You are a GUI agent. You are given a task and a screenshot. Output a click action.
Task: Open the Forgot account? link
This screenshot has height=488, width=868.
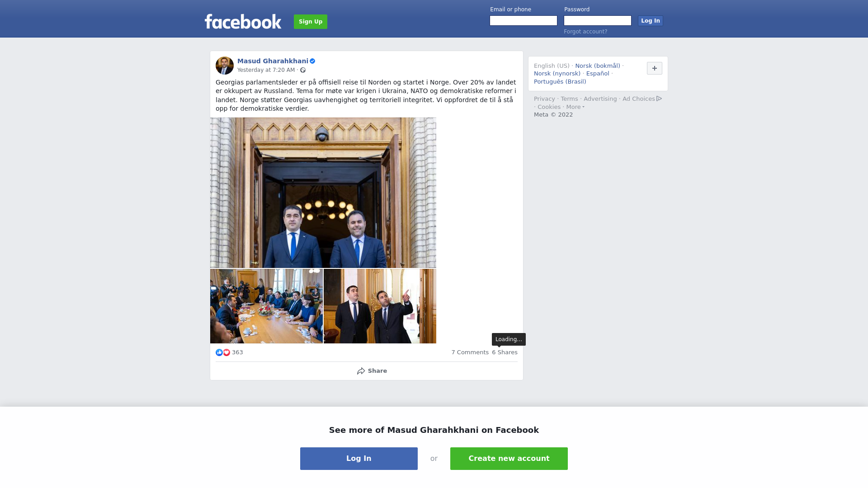(585, 32)
